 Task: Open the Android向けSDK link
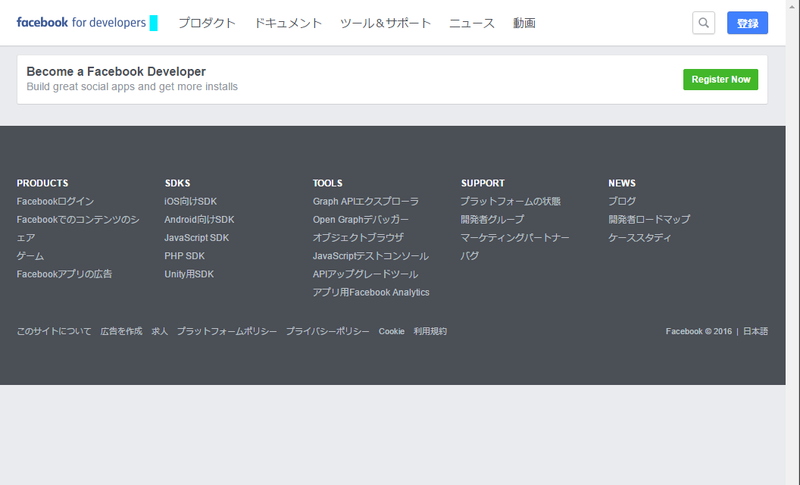tap(199, 220)
